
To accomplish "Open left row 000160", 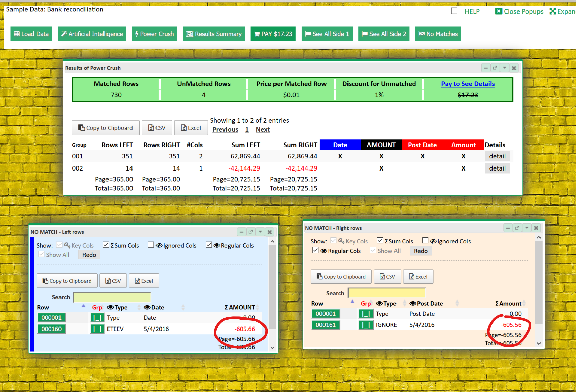I will click(x=51, y=329).
